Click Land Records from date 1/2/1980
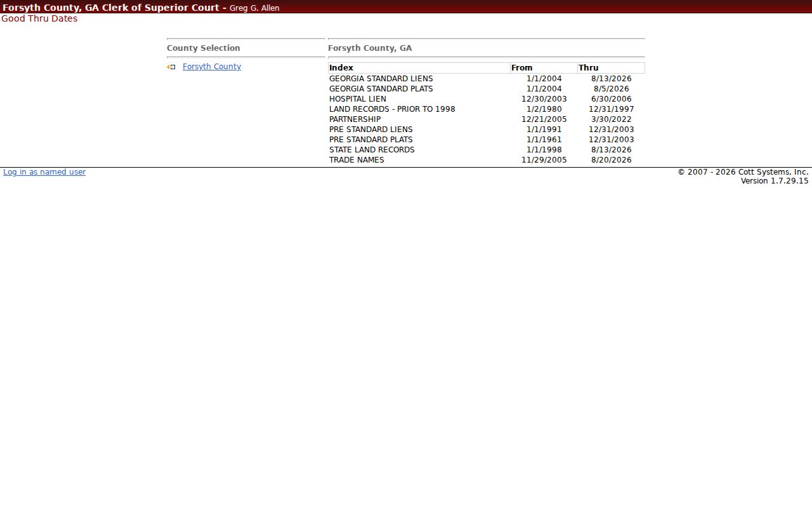The image size is (812, 508). (x=544, y=109)
